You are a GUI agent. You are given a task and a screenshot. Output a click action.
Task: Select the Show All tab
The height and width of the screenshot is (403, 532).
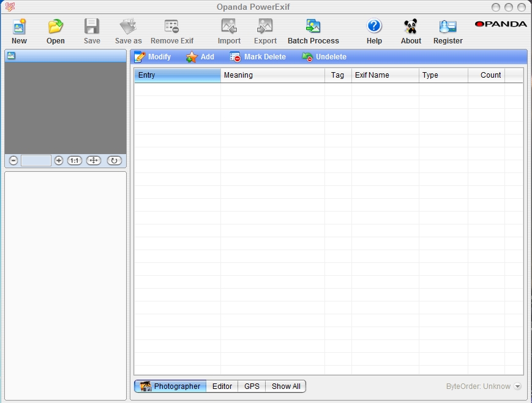coord(286,386)
